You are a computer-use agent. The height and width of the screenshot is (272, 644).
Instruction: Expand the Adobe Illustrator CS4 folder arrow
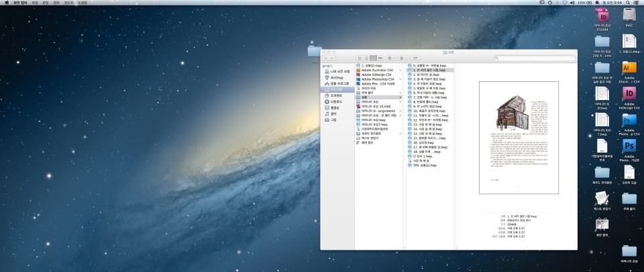coord(400,70)
